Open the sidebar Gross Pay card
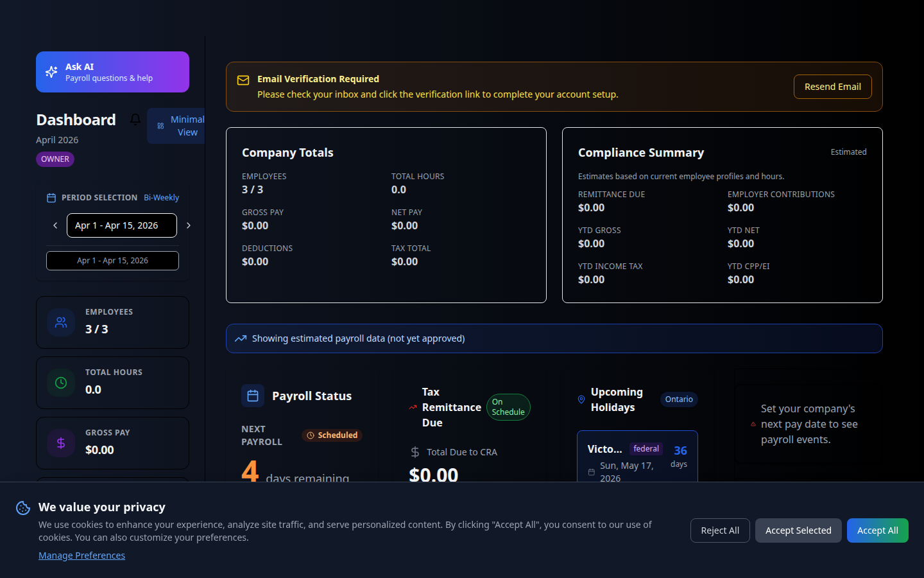Viewport: 924px width, 578px height. pyautogui.click(x=112, y=443)
